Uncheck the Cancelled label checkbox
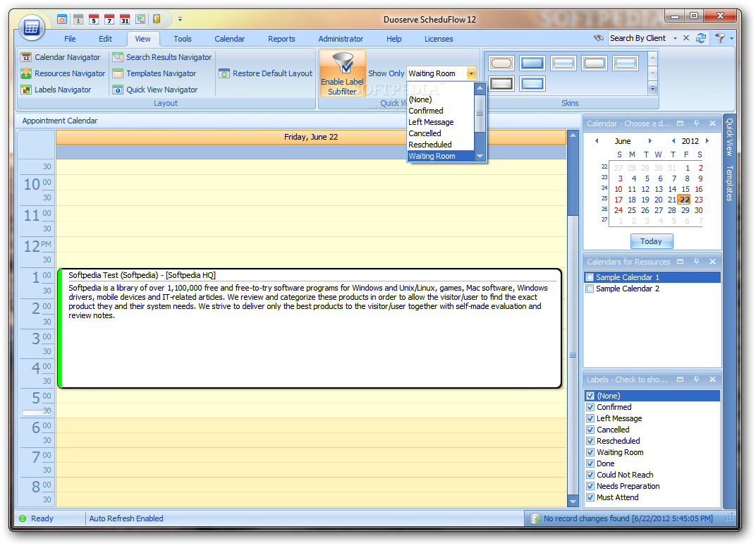Image resolution: width=756 pixels, height=546 pixels. click(x=590, y=430)
